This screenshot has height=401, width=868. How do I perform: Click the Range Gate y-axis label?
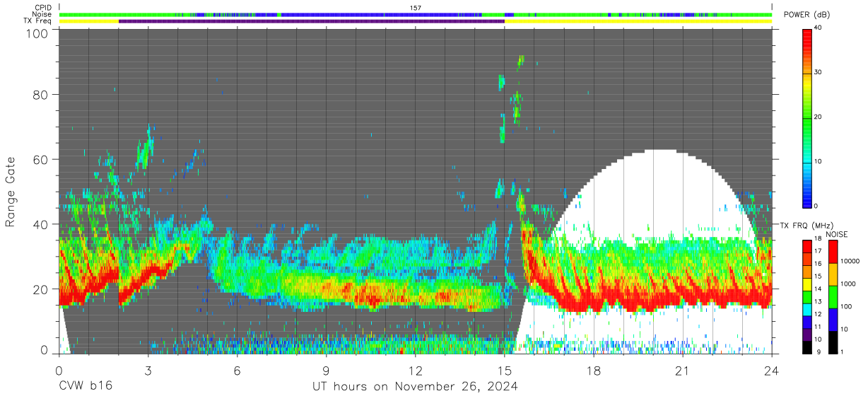click(11, 192)
